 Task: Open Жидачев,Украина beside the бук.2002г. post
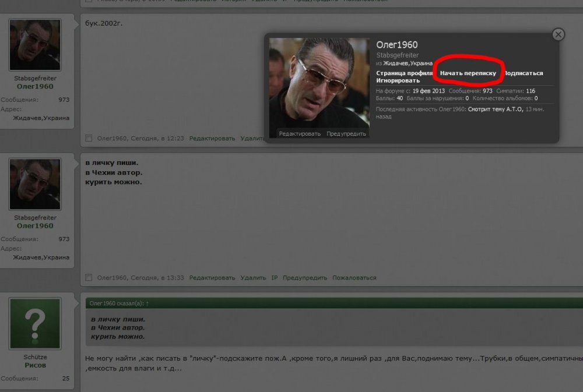[41, 118]
